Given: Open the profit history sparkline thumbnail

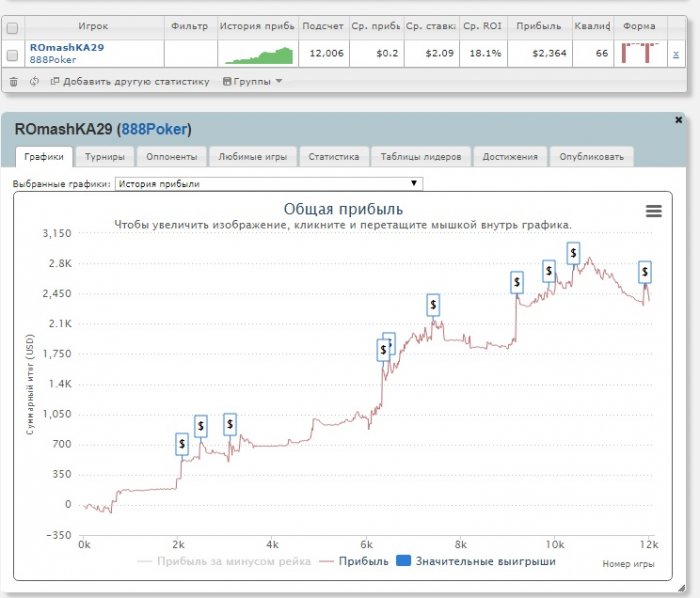Looking at the screenshot, I should tap(258, 54).
